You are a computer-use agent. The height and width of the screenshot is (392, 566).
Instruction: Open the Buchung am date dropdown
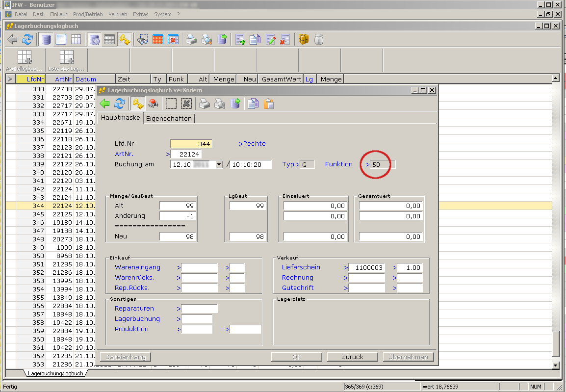coord(219,164)
